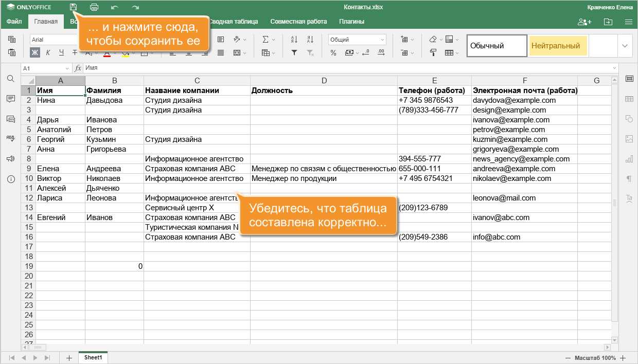
Task: Undo the last action
Action: 115,7
